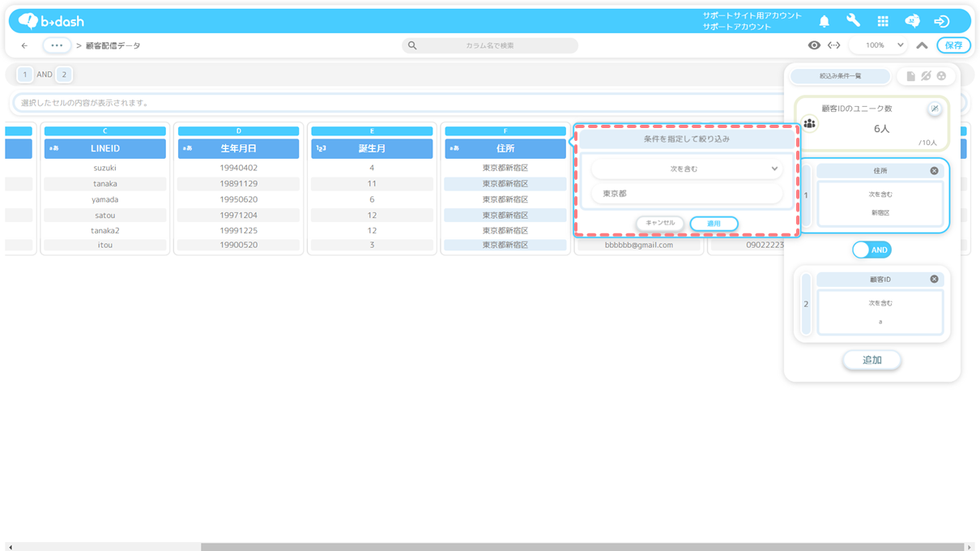
Task: Open the apps grid menu icon
Action: click(x=883, y=21)
